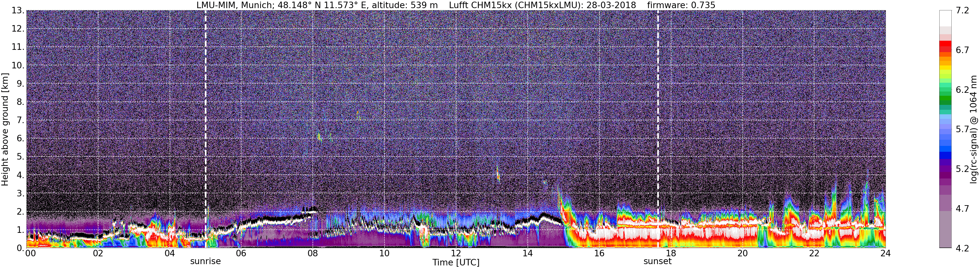Click the colorbar value '4.7'
The width and height of the screenshot is (980, 269).
coord(962,208)
